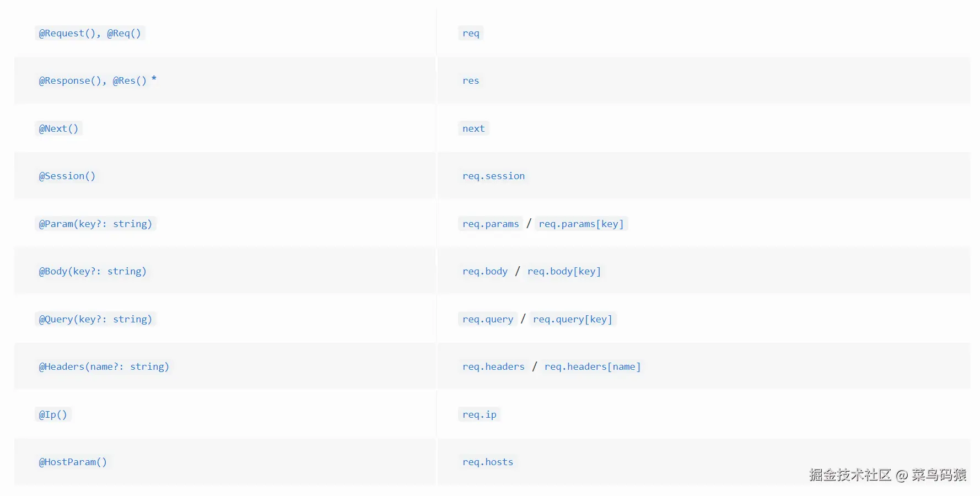Image resolution: width=980 pixels, height=496 pixels.
Task: Select the @Response(), @Res() decorator text
Action: [x=93, y=80]
